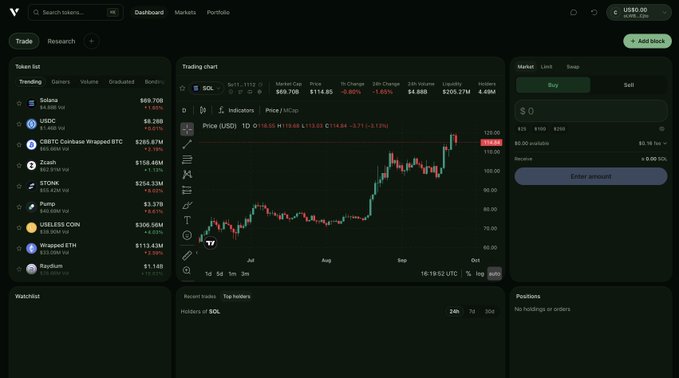
Task: Go to the Markets page
Action: [x=185, y=13]
